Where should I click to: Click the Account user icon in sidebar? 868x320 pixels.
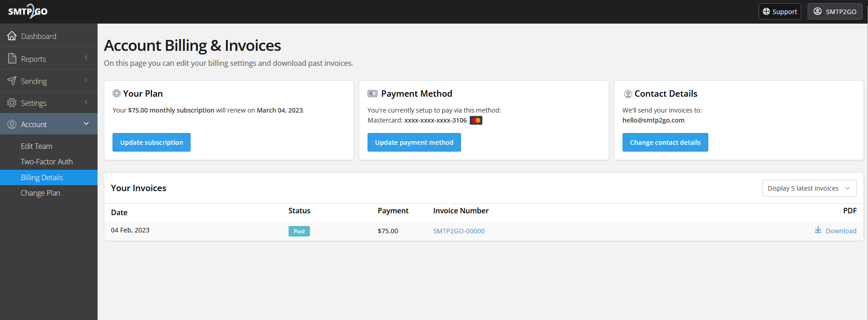12,124
